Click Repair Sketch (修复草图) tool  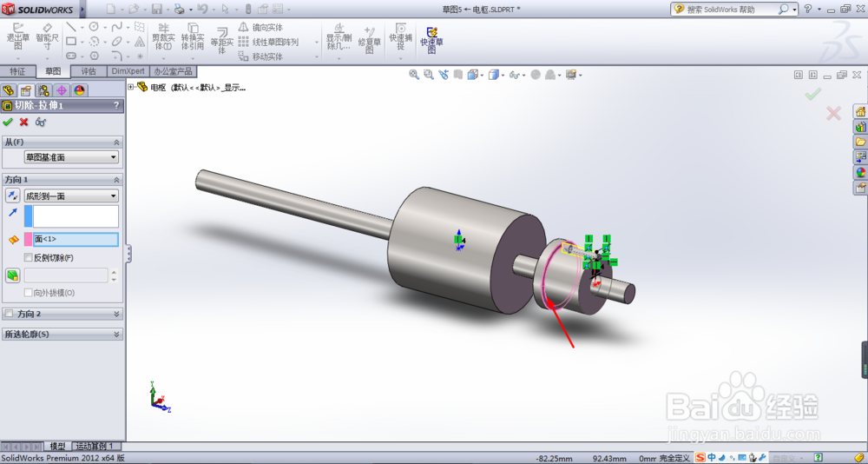tap(369, 39)
